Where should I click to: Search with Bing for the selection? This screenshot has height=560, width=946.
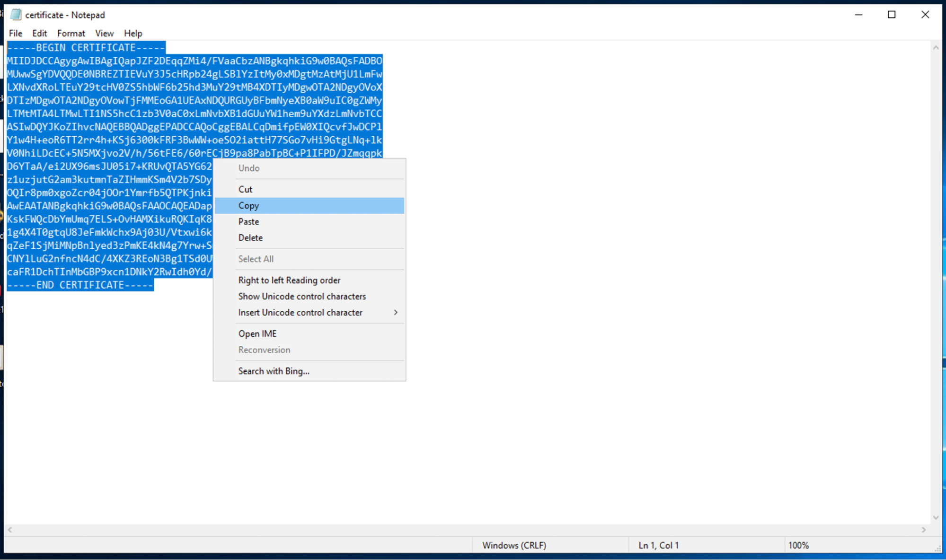(274, 371)
